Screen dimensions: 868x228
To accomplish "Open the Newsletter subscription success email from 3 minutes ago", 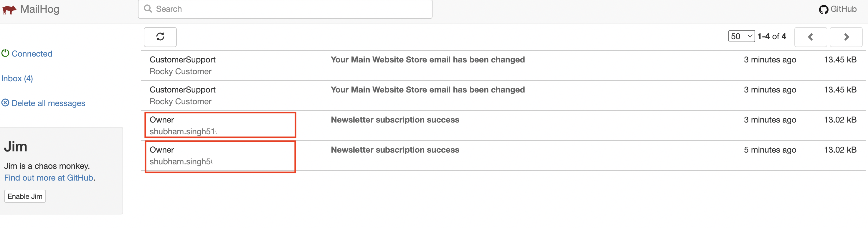I will pyautogui.click(x=395, y=120).
